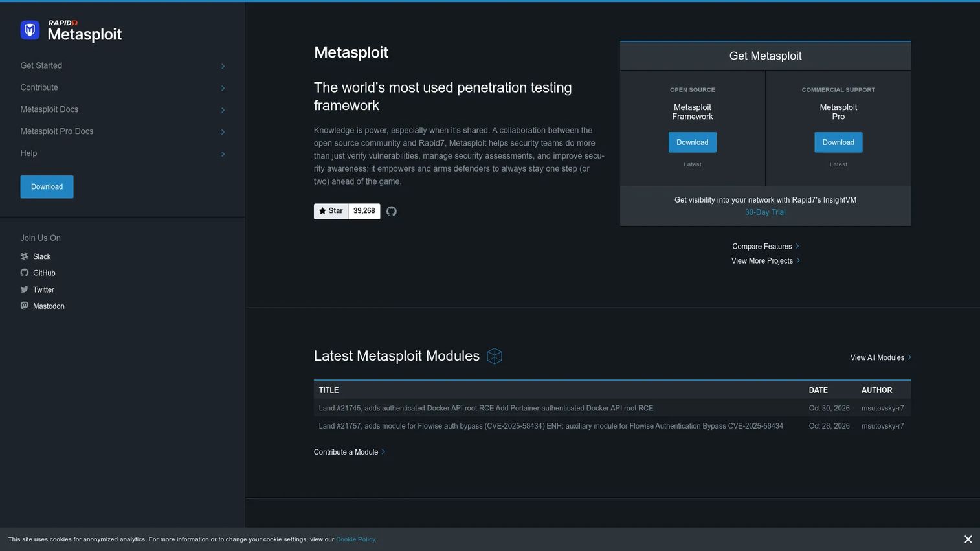Select Metasploit Docs in the navigation
Viewport: 980px width, 551px height.
click(x=49, y=109)
